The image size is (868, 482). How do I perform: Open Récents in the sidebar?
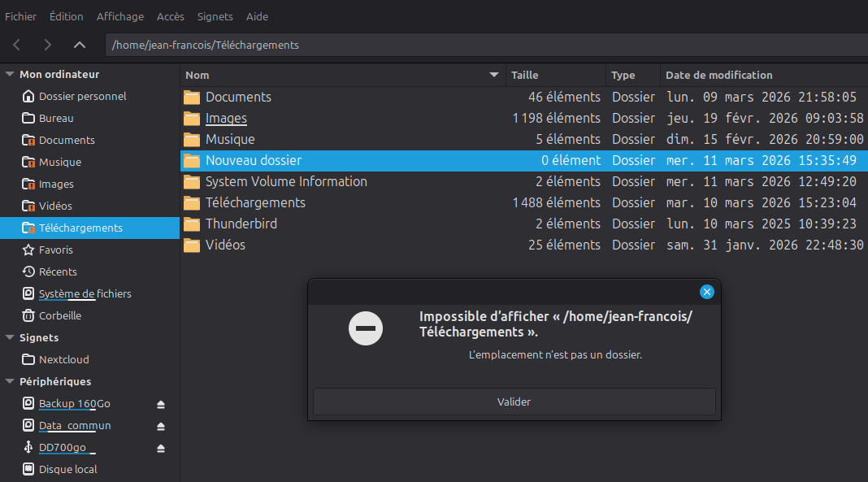pyautogui.click(x=58, y=271)
